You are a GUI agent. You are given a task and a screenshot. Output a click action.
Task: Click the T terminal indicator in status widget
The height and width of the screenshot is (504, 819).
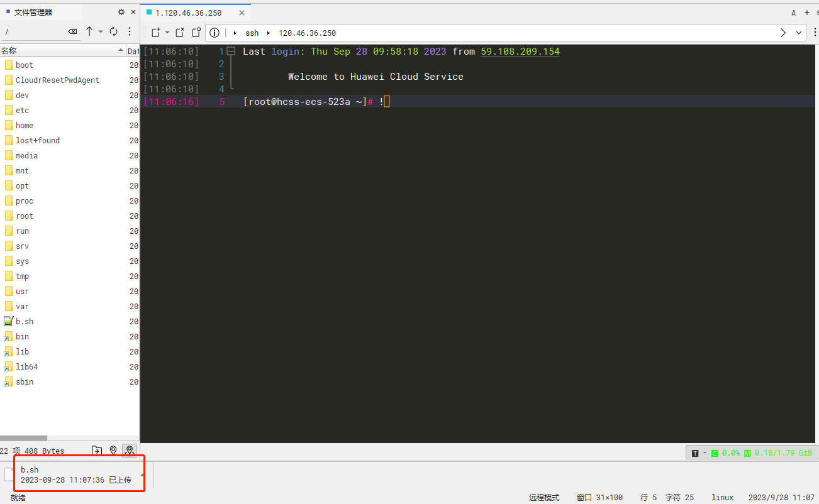coord(695,453)
